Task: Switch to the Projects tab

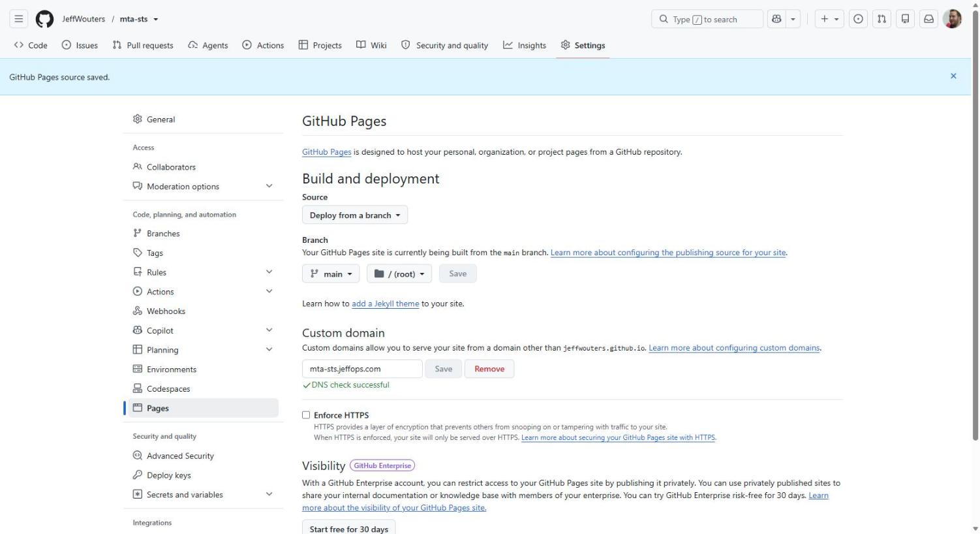Action: [x=320, y=45]
